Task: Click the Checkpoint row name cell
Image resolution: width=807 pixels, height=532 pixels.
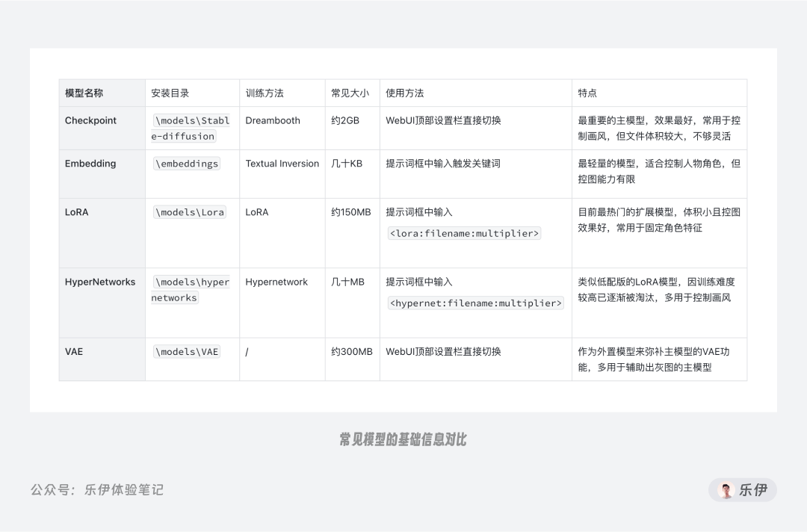Action: tap(102, 128)
